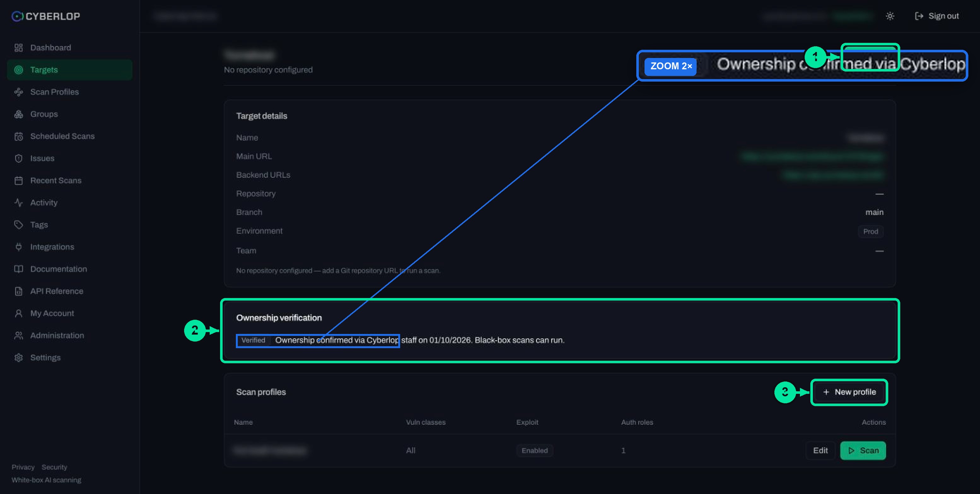The image size is (980, 494).
Task: Click the 'Auth roles' column header
Action: pyautogui.click(x=637, y=422)
